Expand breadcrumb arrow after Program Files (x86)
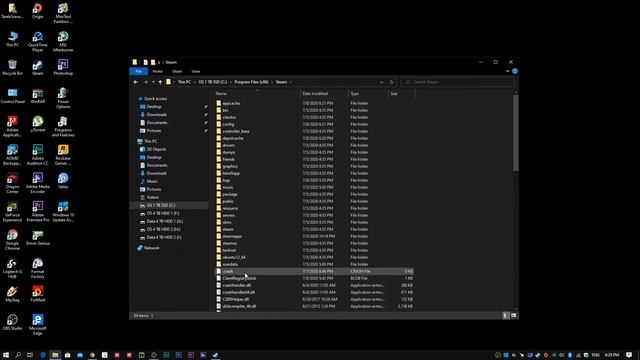Screen dimensions: 640x360 tap(272, 82)
